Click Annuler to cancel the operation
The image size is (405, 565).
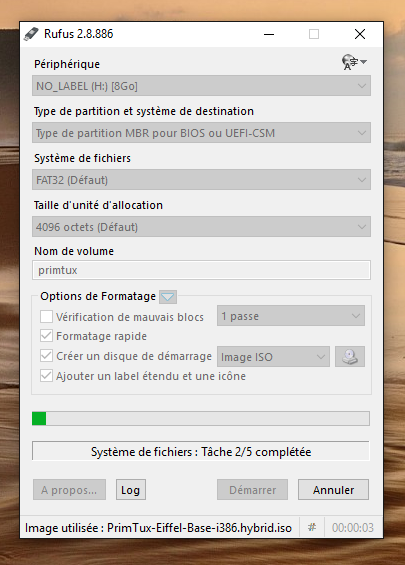[333, 490]
